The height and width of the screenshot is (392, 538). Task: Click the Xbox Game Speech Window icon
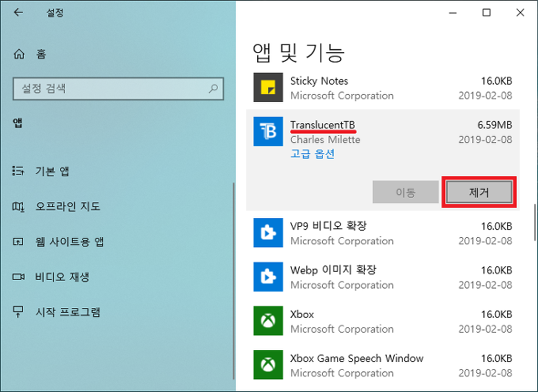(268, 364)
